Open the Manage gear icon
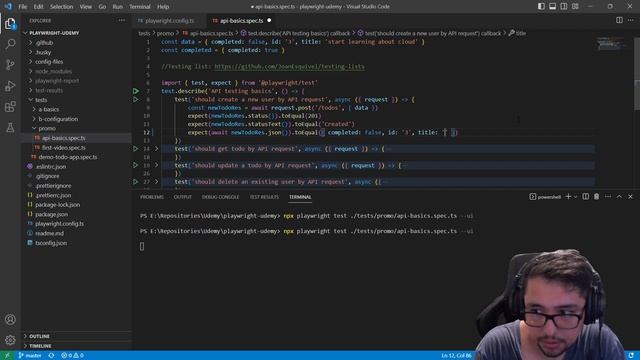This screenshot has width=640, height=360. [10, 340]
